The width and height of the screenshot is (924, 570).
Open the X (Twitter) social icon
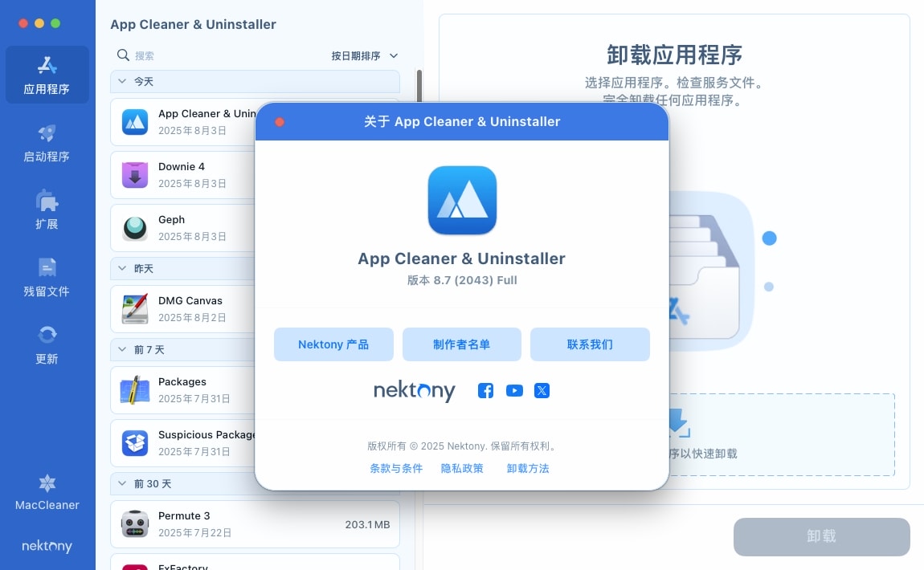(542, 391)
